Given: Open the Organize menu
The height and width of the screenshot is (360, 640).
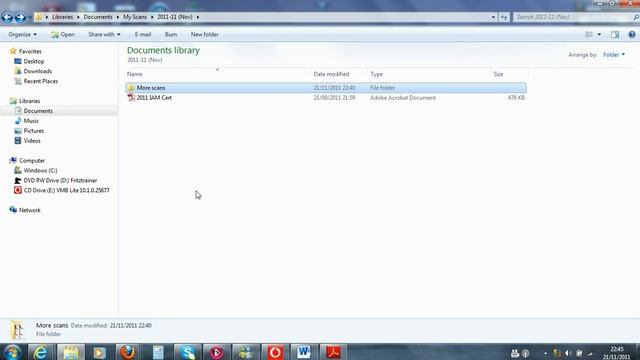Looking at the screenshot, I should pyautogui.click(x=22, y=35).
